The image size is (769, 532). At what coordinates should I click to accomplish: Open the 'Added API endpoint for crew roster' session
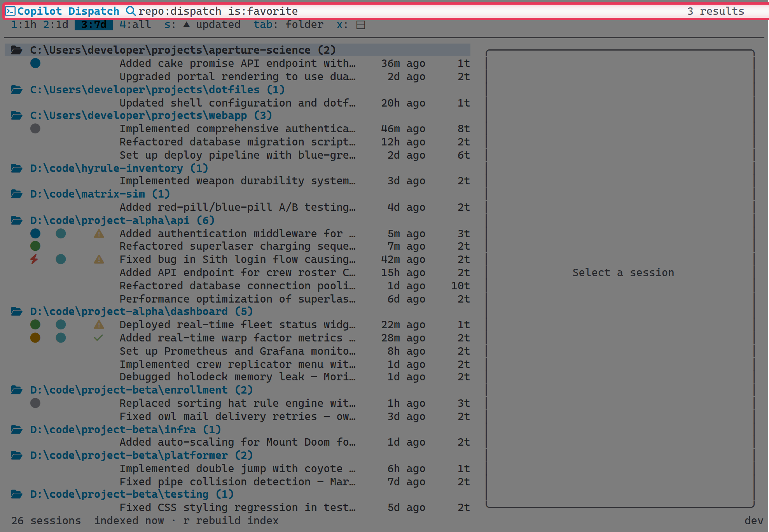[238, 272]
